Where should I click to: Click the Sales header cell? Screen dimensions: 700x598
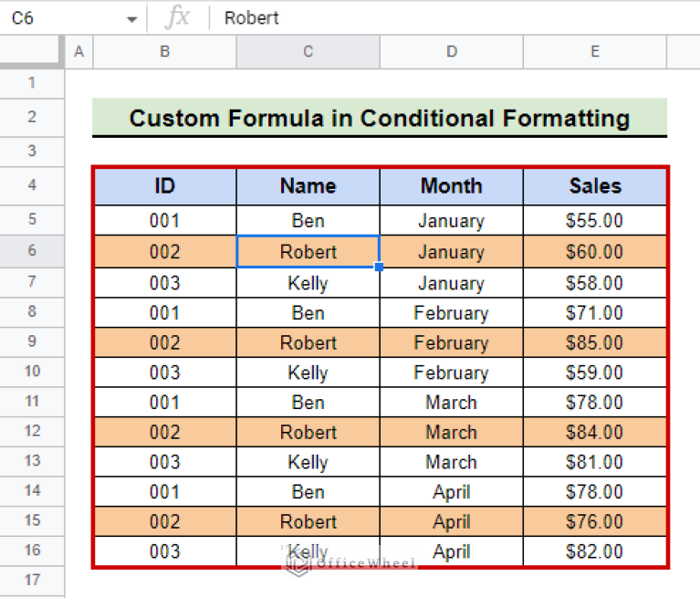(595, 186)
